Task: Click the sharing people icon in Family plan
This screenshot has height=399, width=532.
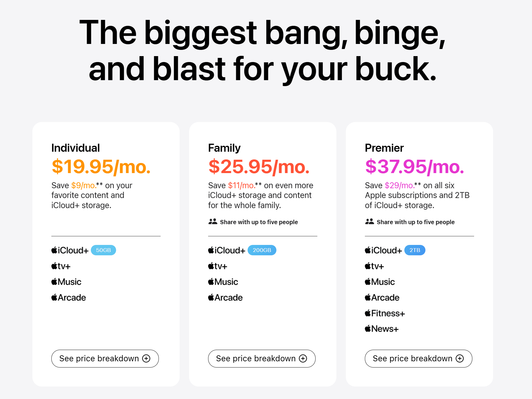Action: point(213,221)
